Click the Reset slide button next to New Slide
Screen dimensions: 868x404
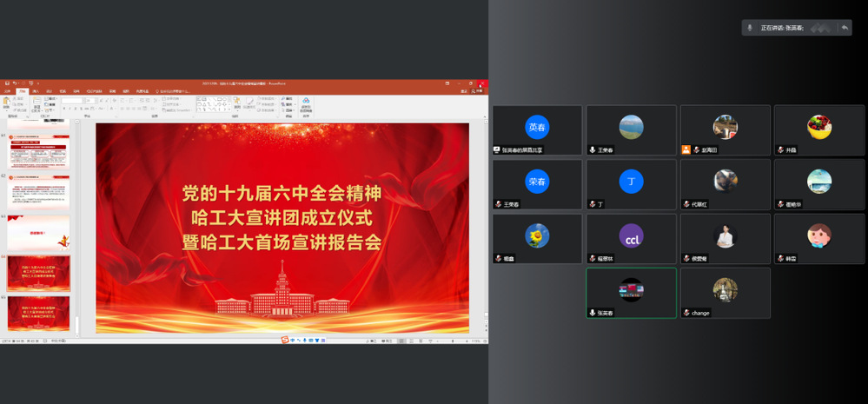pos(50,104)
